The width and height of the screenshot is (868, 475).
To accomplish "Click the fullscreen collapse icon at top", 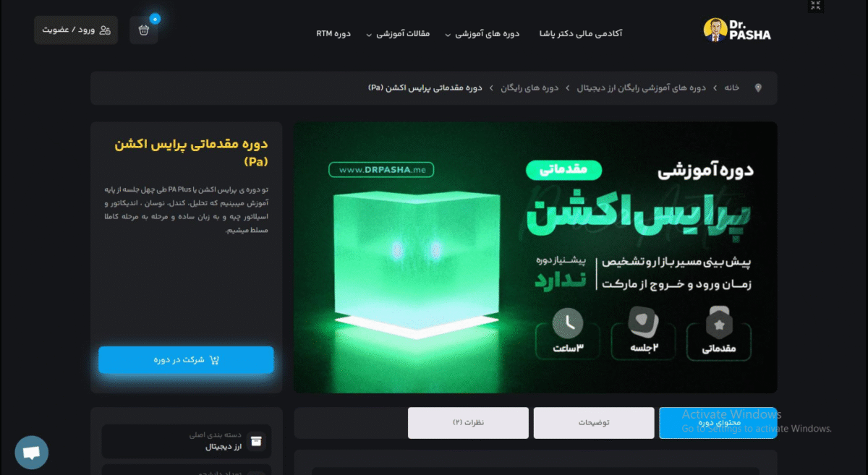I will (816, 6).
